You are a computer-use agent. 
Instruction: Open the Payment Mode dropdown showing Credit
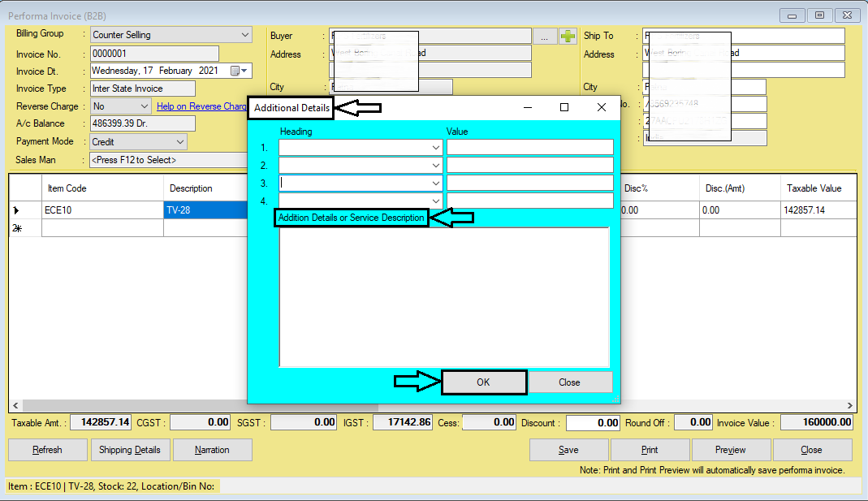click(x=179, y=141)
